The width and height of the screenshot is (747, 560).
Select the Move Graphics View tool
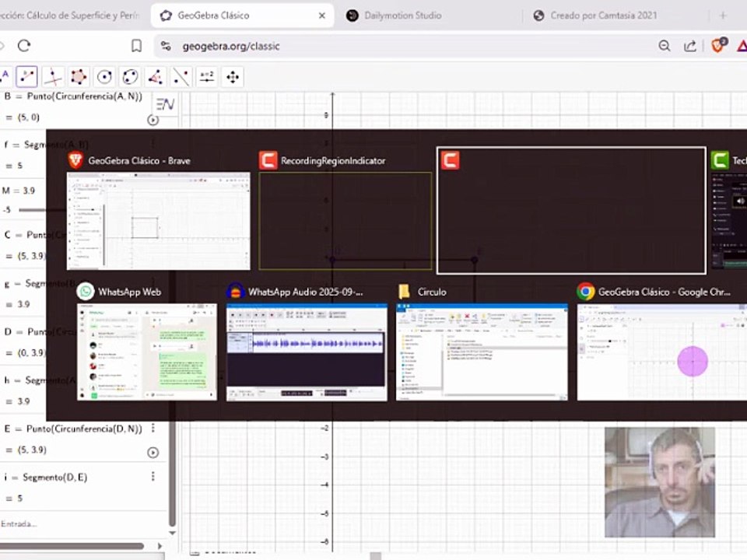click(x=233, y=77)
